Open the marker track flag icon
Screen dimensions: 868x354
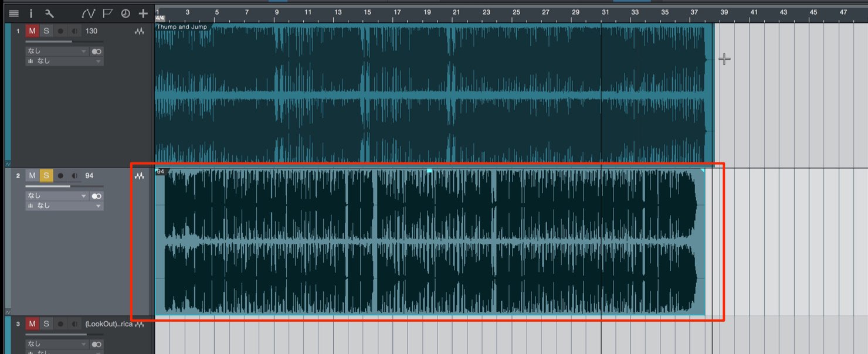pyautogui.click(x=107, y=13)
